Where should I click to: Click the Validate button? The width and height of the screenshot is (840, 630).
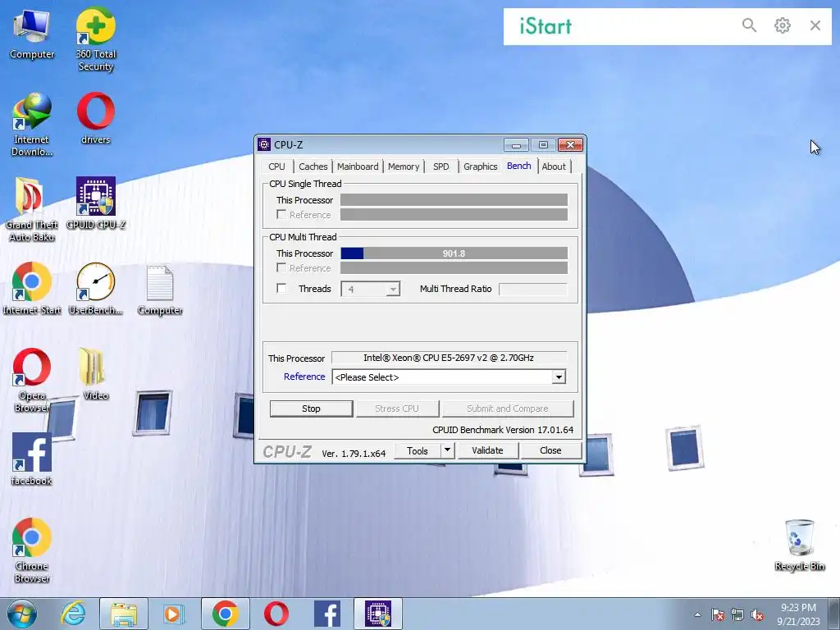point(487,451)
